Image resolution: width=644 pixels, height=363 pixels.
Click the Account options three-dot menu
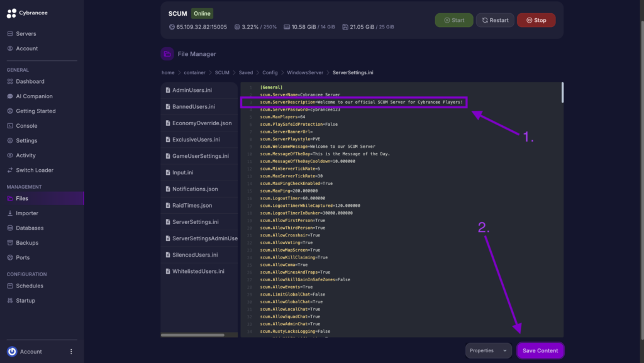tap(70, 351)
